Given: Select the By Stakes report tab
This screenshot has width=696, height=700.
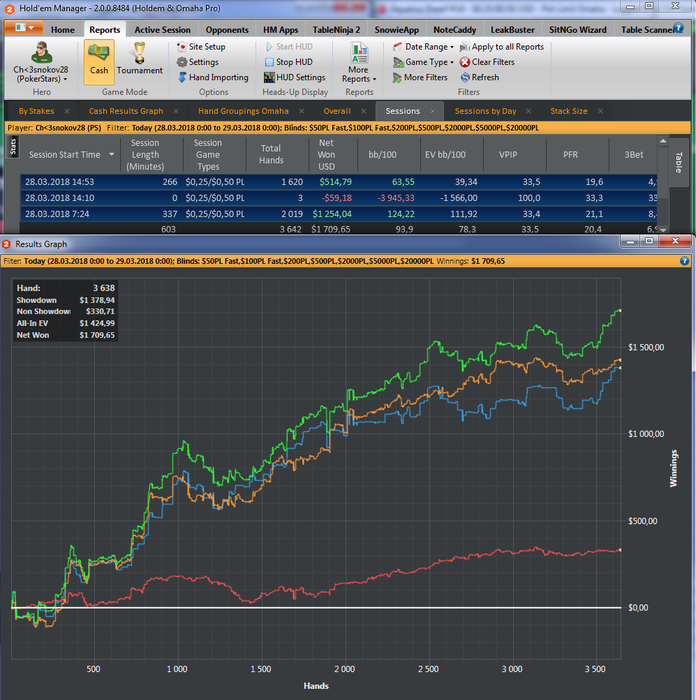Looking at the screenshot, I should pyautogui.click(x=36, y=111).
